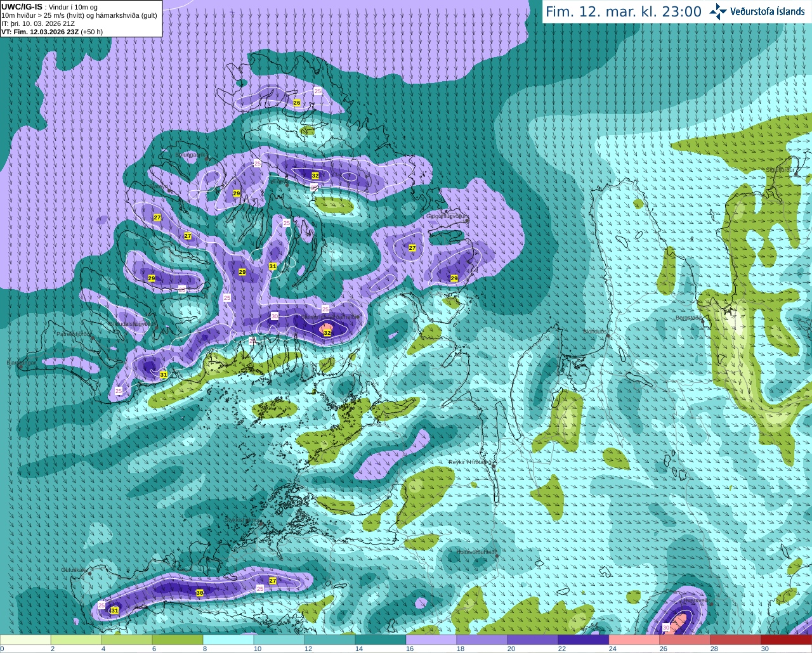Click the yellow '29' marker below Gjögurflugvöllur

click(454, 278)
